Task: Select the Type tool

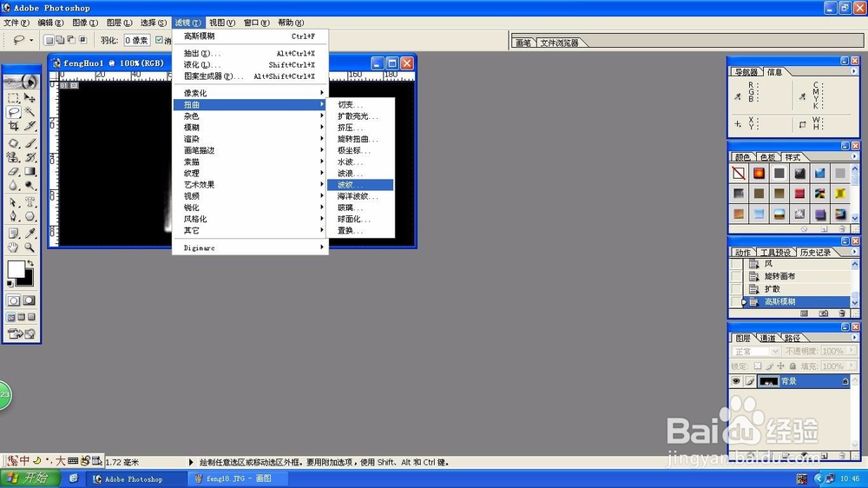Action: (x=30, y=202)
